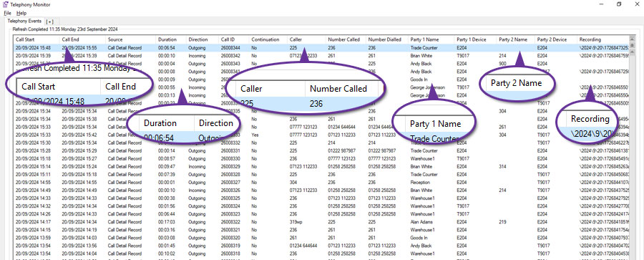
Task: Click call start 20/09/2024 13:59
Action: click(x=33, y=238)
